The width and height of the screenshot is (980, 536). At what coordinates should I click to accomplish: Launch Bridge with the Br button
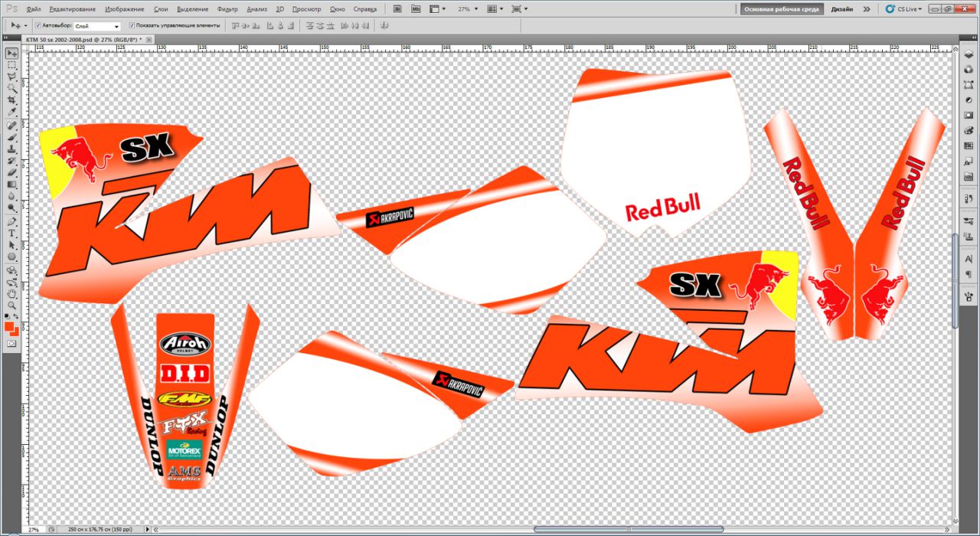[x=399, y=9]
